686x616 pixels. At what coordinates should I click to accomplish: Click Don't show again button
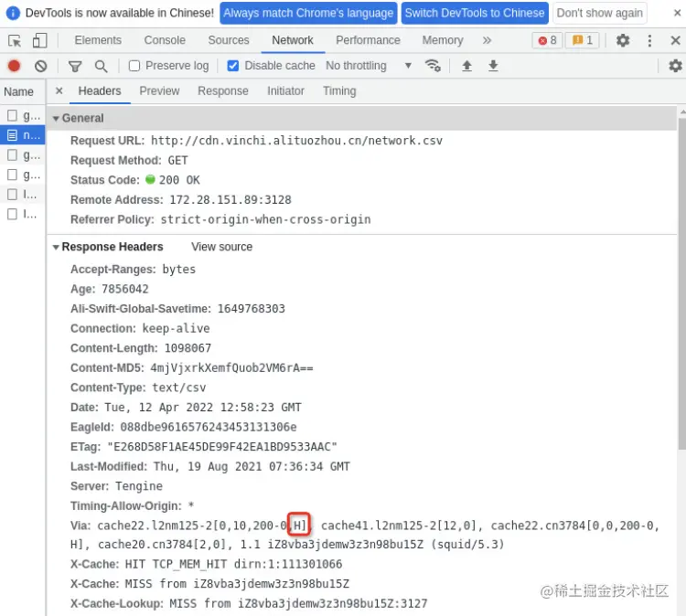click(x=599, y=13)
